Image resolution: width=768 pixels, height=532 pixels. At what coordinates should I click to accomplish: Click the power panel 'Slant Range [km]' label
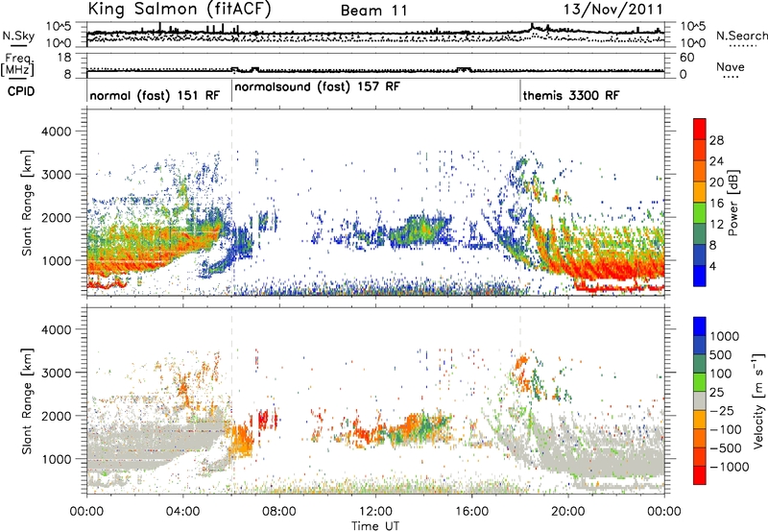(27, 203)
